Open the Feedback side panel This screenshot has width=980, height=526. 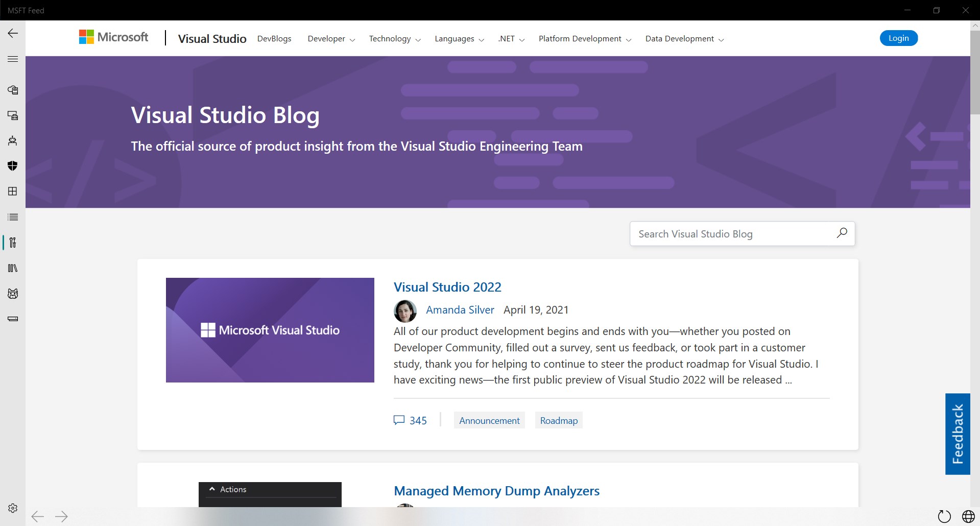point(958,434)
